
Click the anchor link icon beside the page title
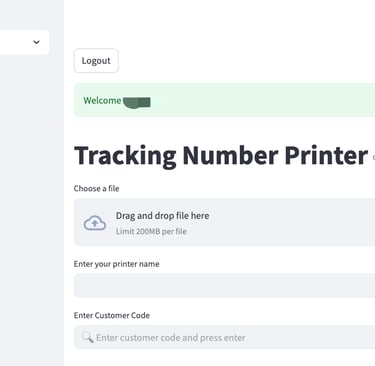373,158
